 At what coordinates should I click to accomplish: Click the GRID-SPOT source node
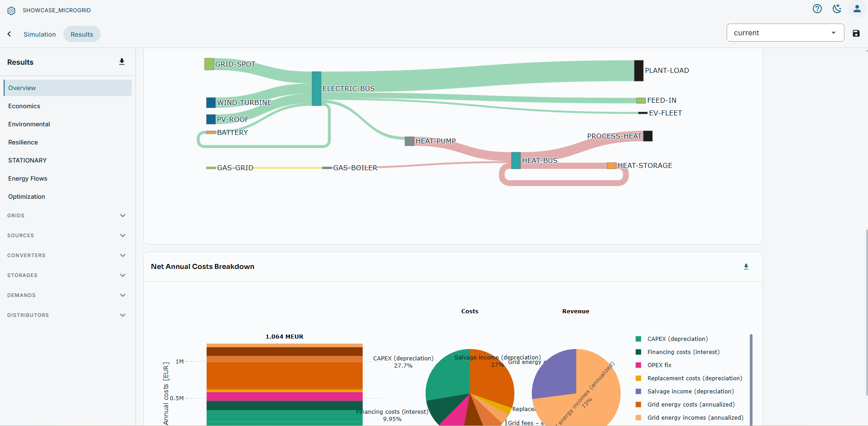(209, 64)
